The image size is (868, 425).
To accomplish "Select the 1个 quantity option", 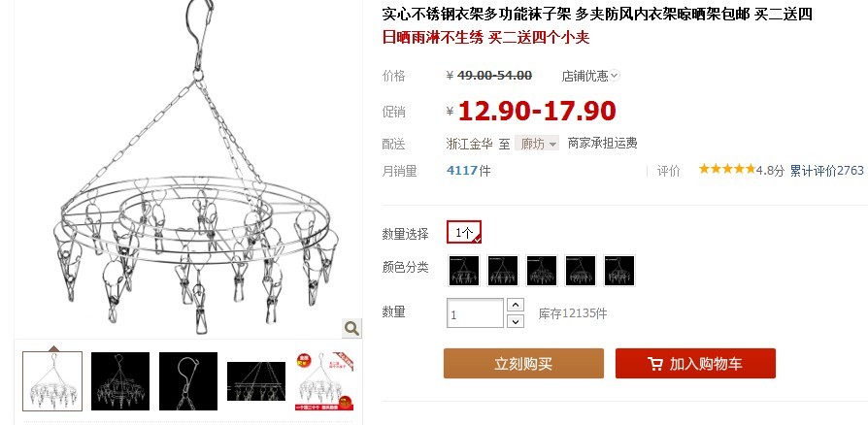I will point(464,233).
